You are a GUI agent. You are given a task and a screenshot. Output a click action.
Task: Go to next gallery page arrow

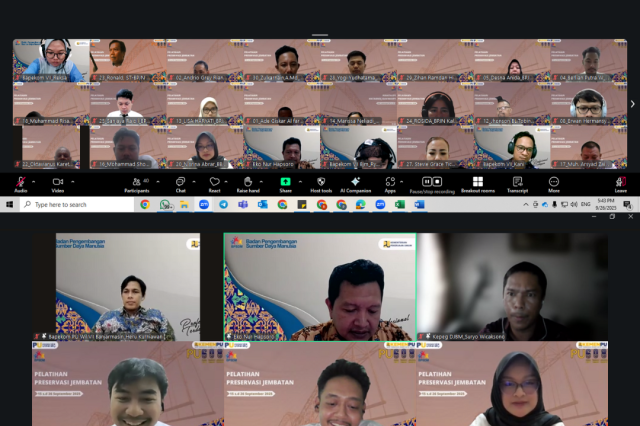tap(632, 103)
